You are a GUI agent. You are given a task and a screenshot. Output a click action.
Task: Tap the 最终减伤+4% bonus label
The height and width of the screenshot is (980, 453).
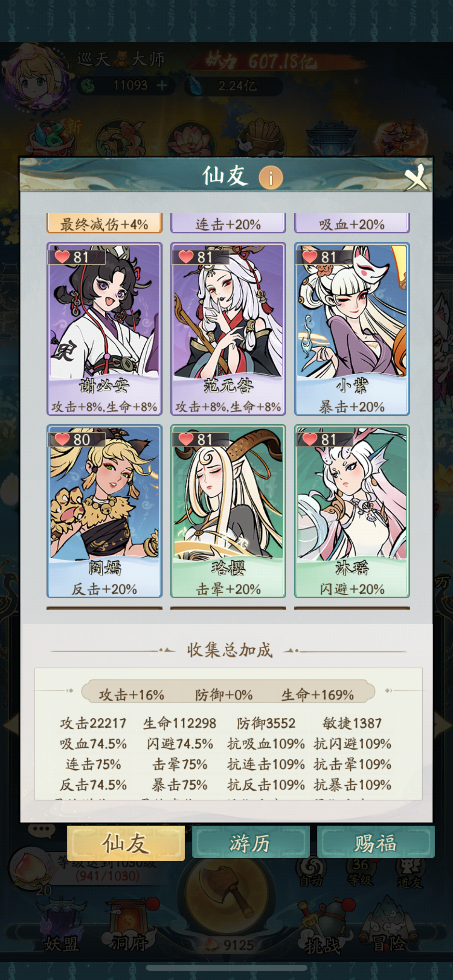click(x=104, y=223)
